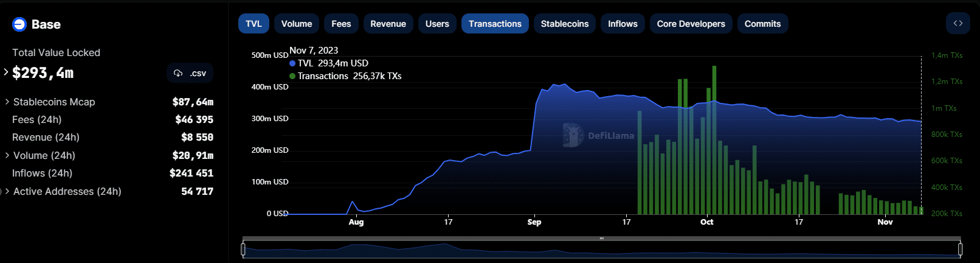Toggle the Core Developers chart series
Screen dimensions: 980x263
pyautogui.click(x=691, y=24)
